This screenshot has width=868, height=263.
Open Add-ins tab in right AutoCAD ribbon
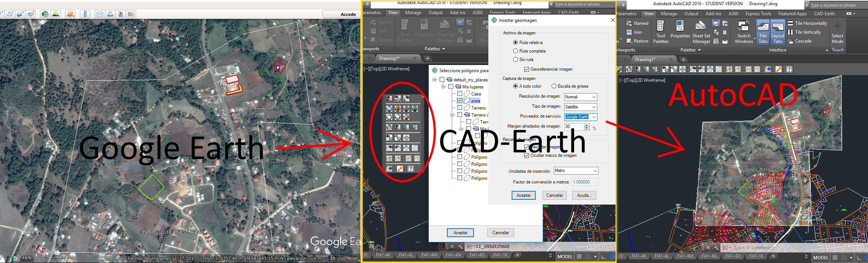(x=713, y=14)
